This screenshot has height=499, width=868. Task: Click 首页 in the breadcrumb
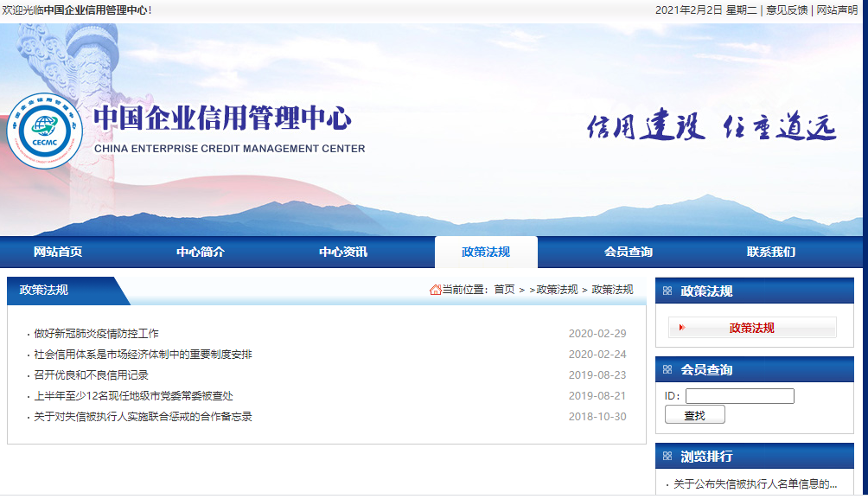point(504,290)
